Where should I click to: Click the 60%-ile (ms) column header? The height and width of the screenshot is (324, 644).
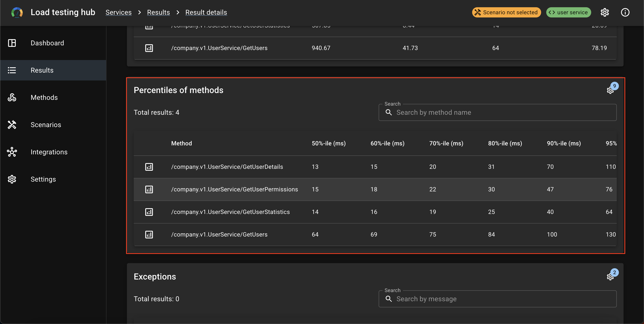[x=388, y=143]
